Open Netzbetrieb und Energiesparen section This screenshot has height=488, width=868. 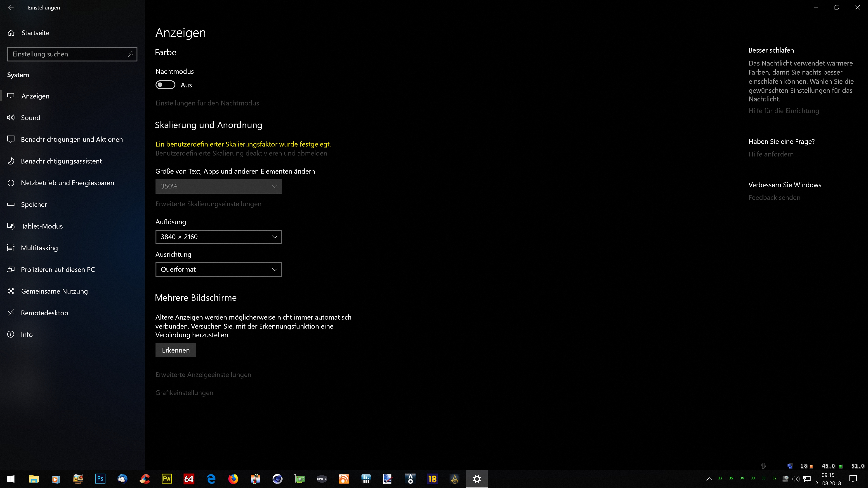(x=67, y=183)
